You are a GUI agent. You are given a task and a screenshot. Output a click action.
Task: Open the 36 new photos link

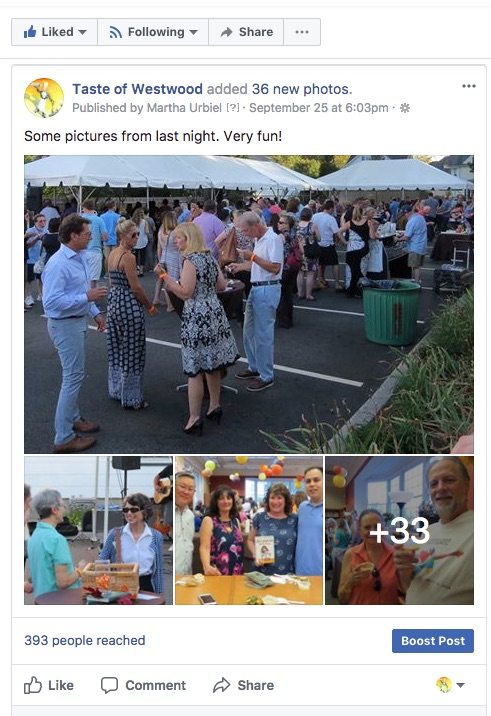pyautogui.click(x=301, y=89)
